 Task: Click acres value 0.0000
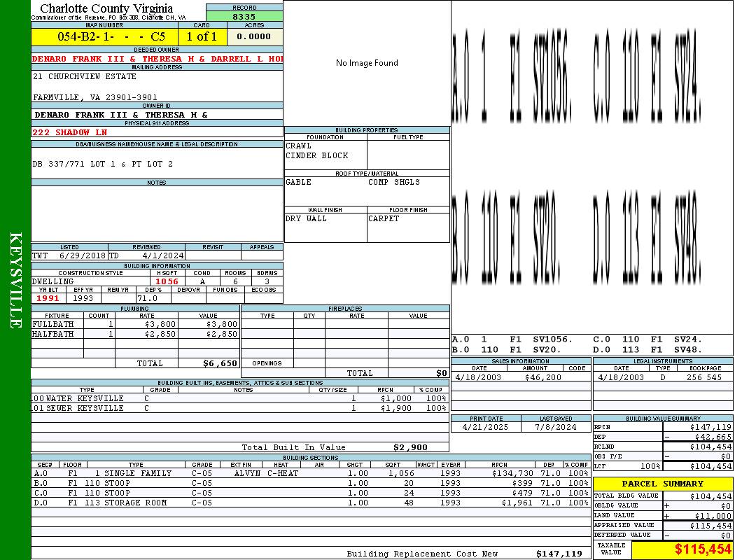click(x=254, y=36)
